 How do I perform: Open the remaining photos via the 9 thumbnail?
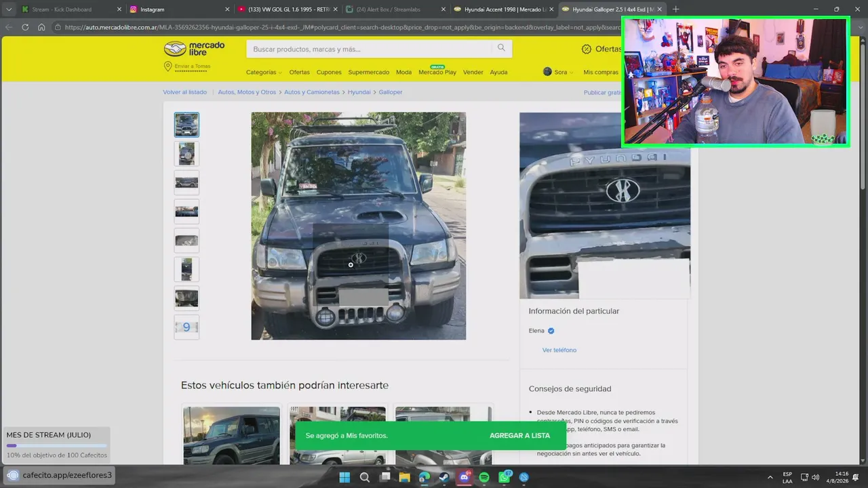coord(186,327)
